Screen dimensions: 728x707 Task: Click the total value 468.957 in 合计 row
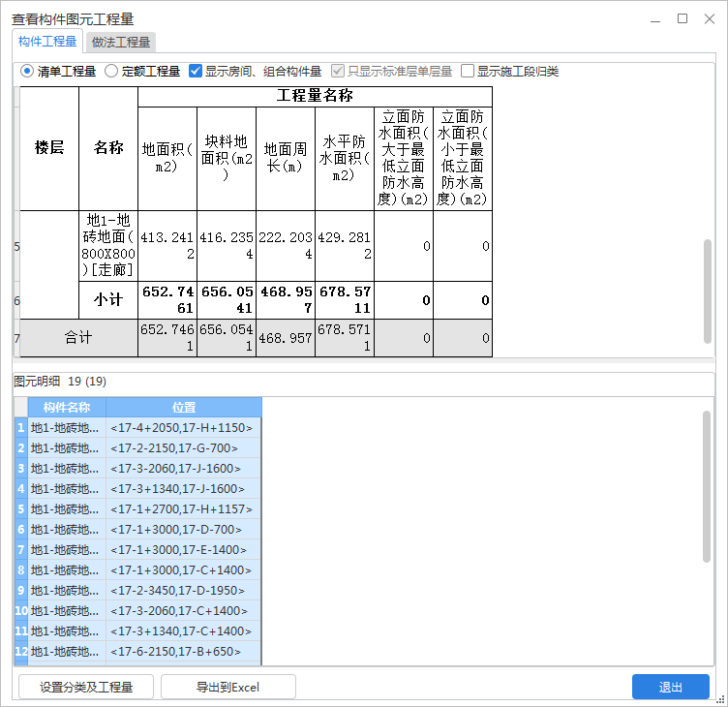(x=286, y=338)
